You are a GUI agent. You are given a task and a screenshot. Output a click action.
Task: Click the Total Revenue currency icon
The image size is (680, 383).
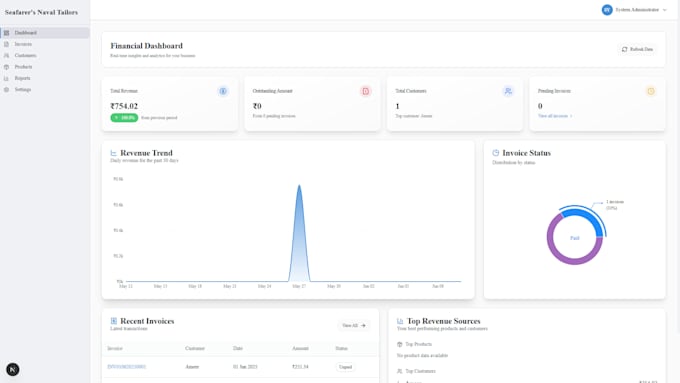(223, 91)
